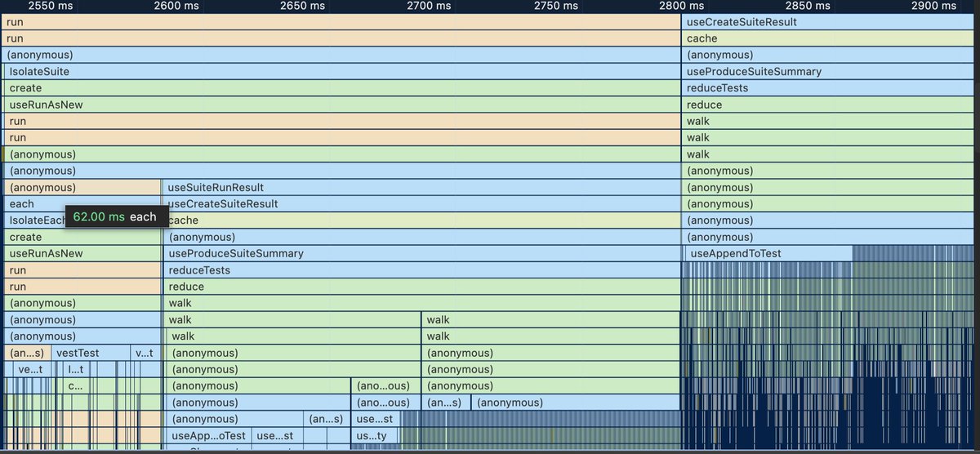
Task: Select the useAppendToTest flame bar
Action: pos(768,253)
